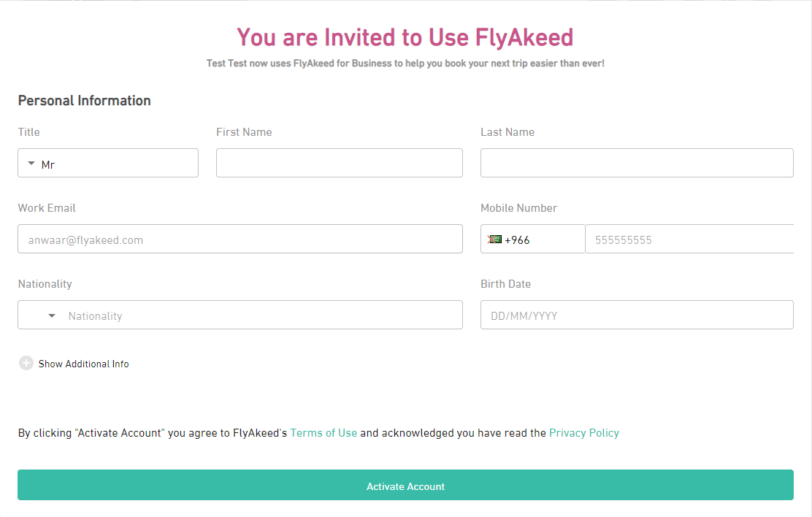
Task: Click the Birth Date DD/MM/YYYY field
Action: pos(637,315)
